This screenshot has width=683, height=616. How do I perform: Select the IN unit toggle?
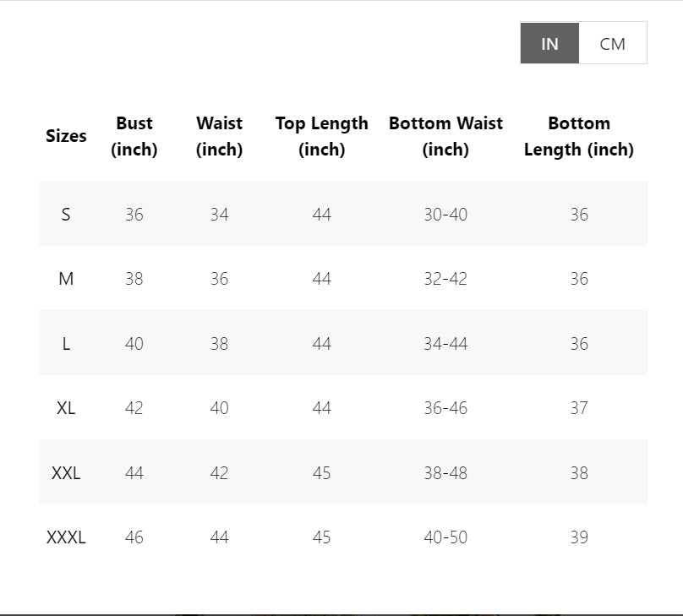tap(549, 43)
